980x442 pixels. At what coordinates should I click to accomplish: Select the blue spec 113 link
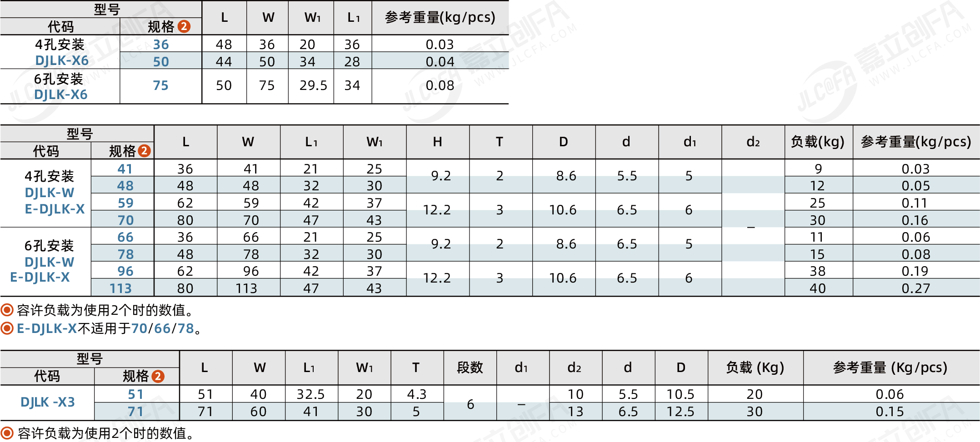click(x=120, y=288)
